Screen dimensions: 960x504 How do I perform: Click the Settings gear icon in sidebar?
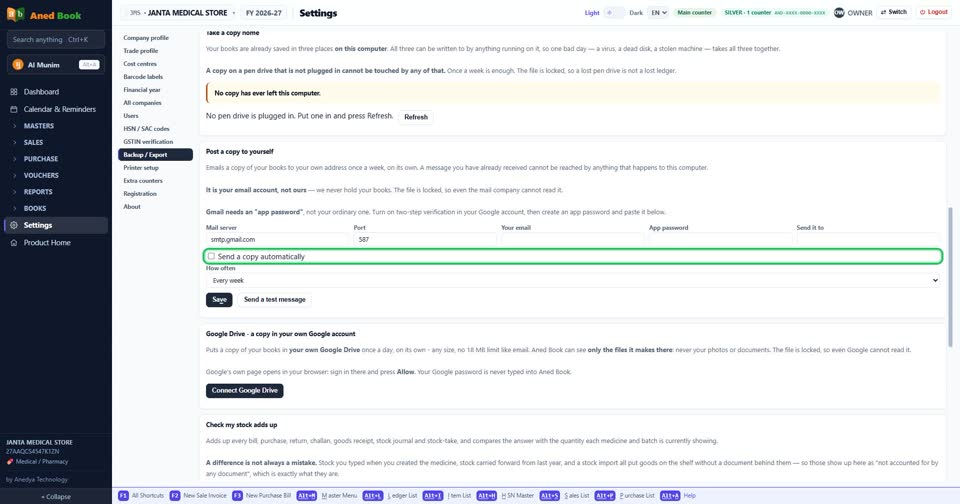(x=13, y=225)
